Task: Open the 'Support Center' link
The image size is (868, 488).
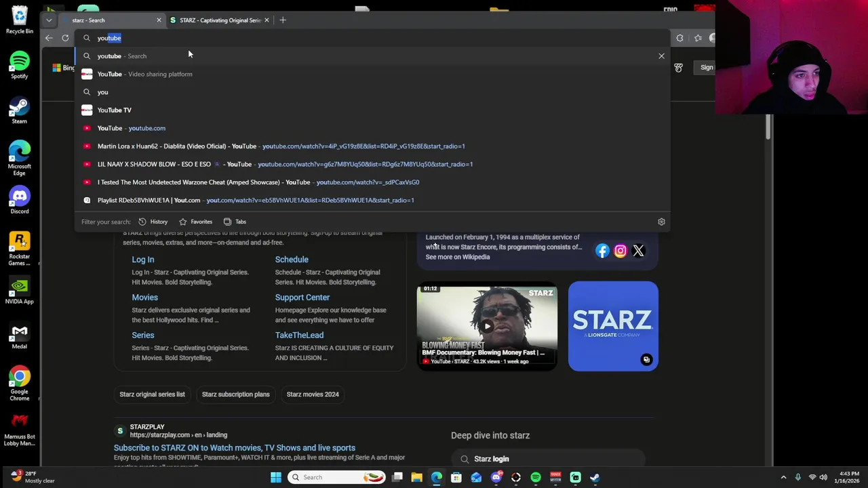Action: click(x=302, y=298)
